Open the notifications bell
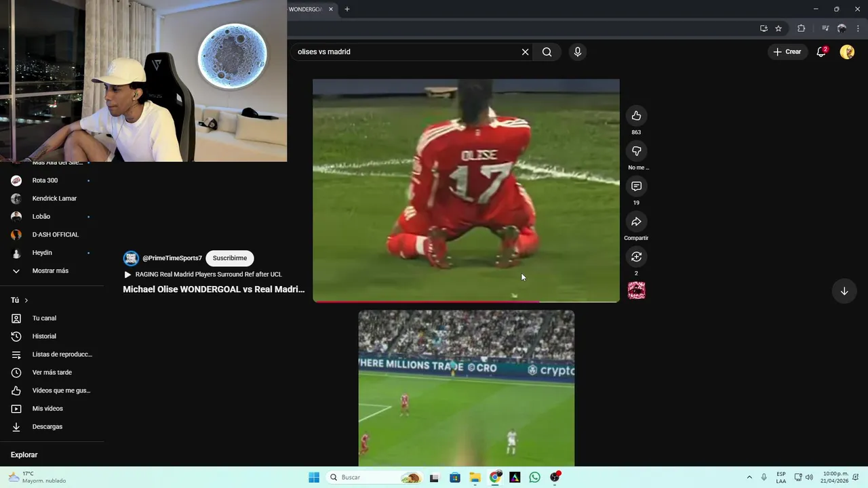This screenshot has height=488, width=868. [821, 52]
